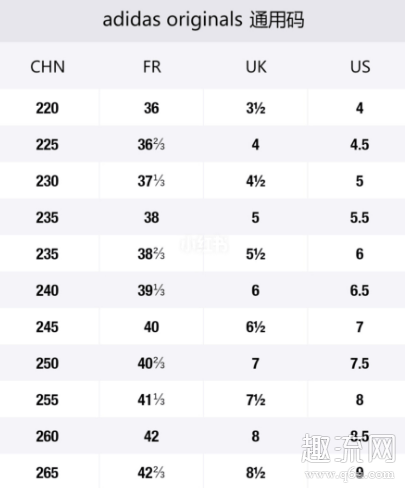Click UK size 8½ cell

256,473
